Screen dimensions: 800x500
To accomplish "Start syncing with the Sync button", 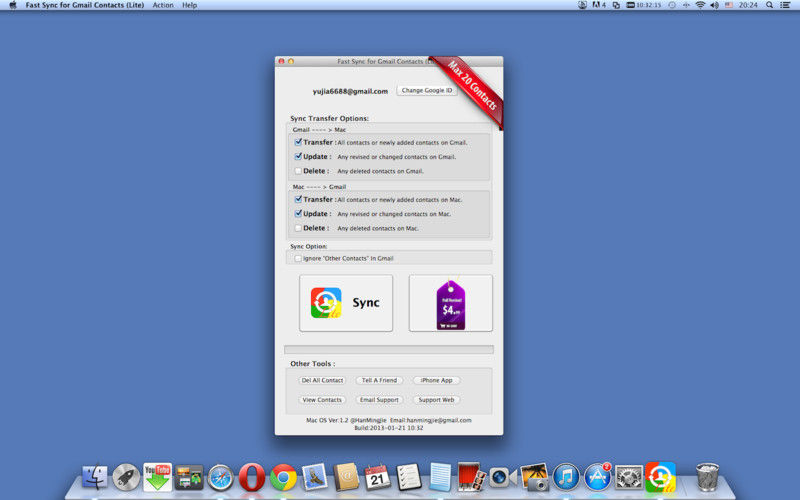I will pos(346,303).
